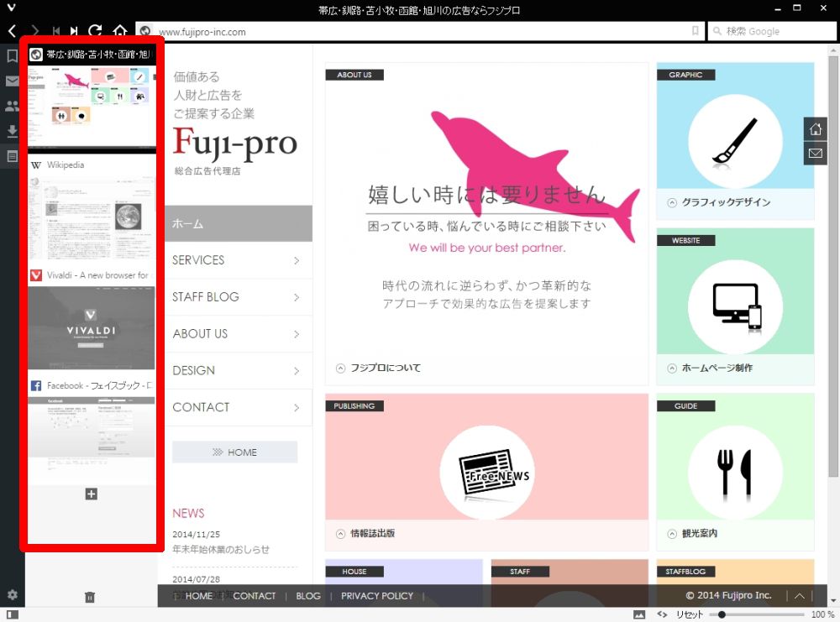Open Vivaldi settings gear
Viewport: 840px width, 622px height.
(13, 594)
